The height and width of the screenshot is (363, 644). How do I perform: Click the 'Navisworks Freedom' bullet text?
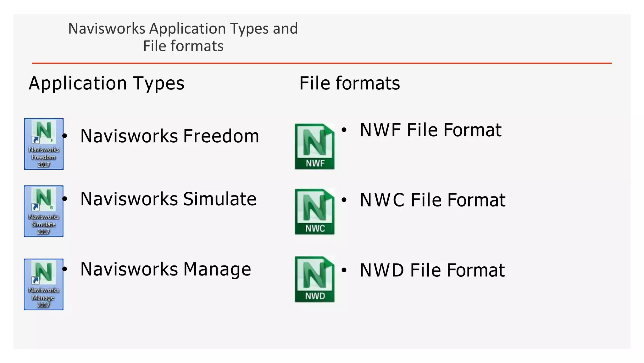pyautogui.click(x=169, y=136)
